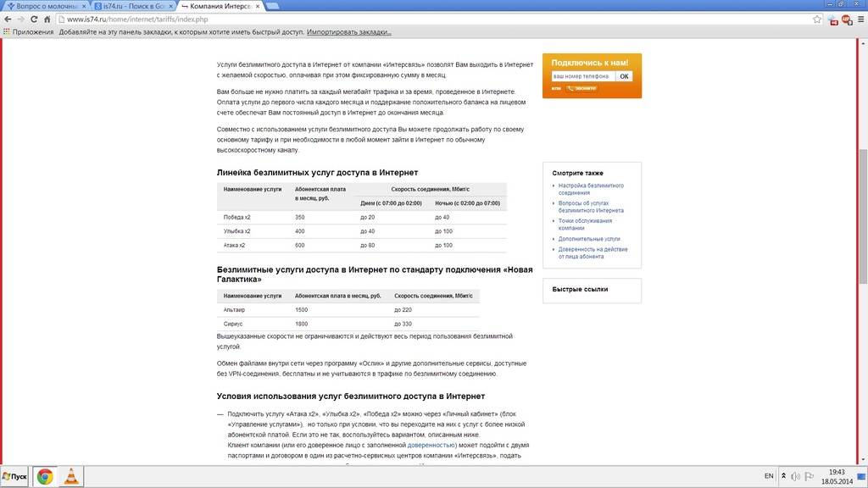Switch to the Вопрос о молочных tab

pyautogui.click(x=46, y=6)
